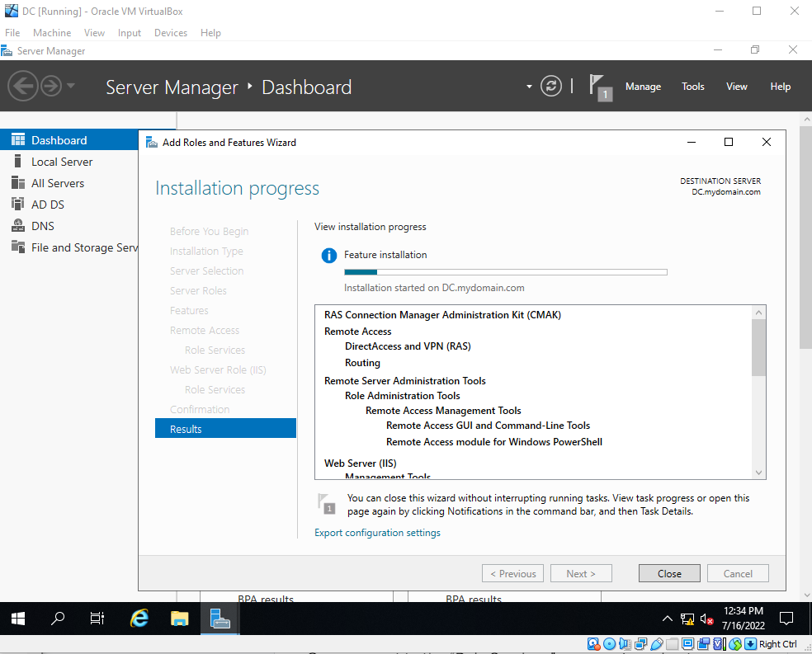Click the wizard title bar icon
812x654 pixels.
(152, 143)
